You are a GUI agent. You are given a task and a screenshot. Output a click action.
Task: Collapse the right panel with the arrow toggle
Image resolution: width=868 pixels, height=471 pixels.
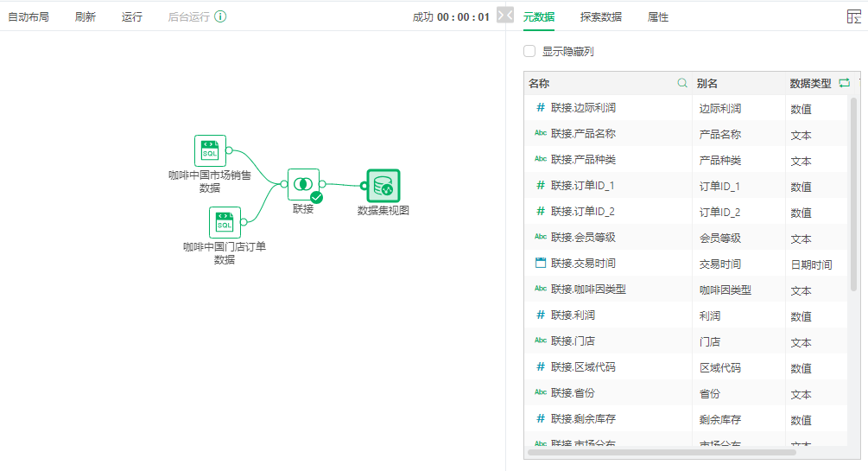(505, 15)
